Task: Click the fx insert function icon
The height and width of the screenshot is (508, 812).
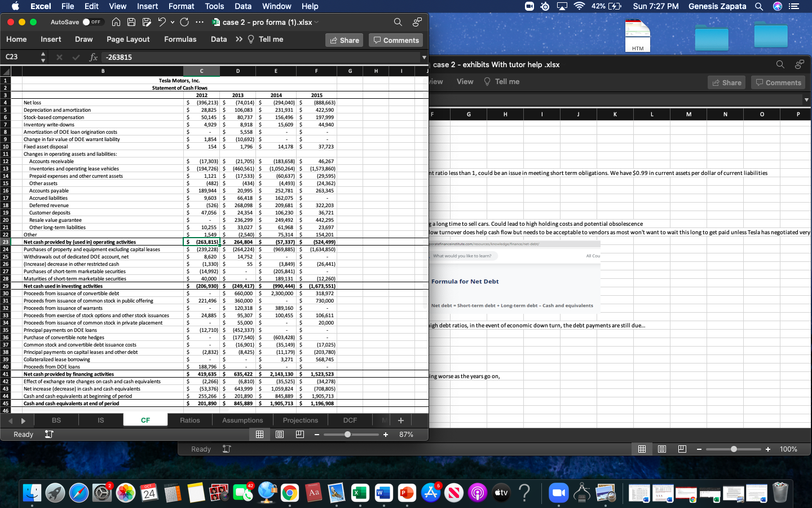Action: point(94,57)
